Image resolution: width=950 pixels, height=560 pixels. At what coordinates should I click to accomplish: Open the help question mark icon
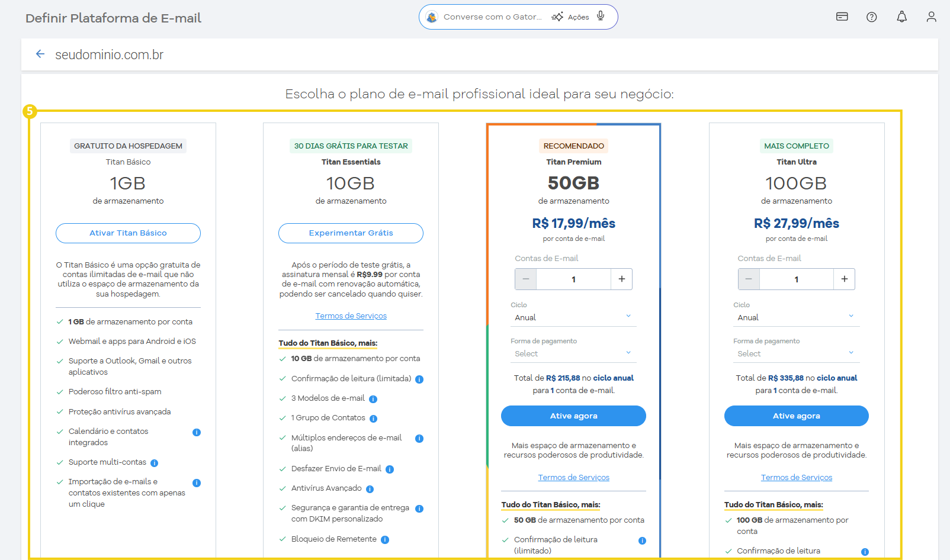coord(871,17)
